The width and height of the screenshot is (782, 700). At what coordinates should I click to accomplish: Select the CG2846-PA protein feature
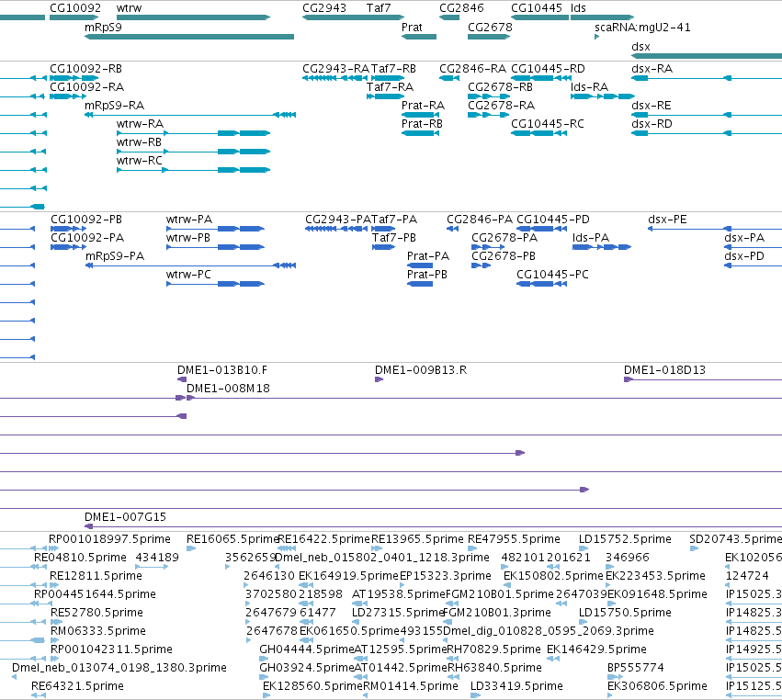tap(452, 229)
